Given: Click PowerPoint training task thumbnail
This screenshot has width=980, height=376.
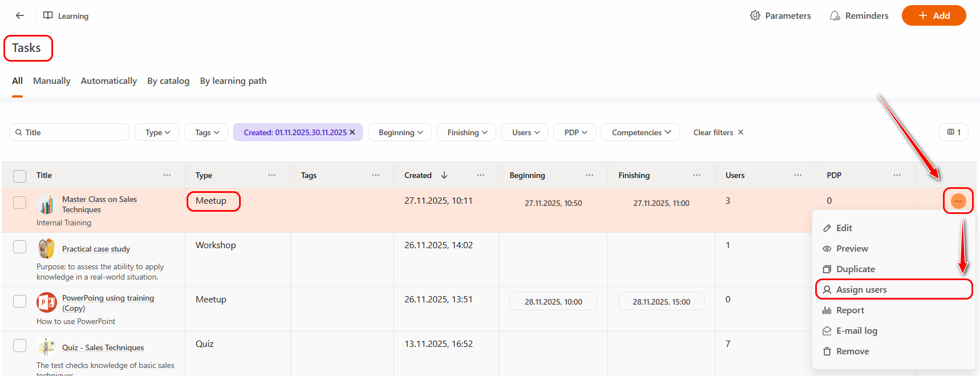Looking at the screenshot, I should (47, 302).
